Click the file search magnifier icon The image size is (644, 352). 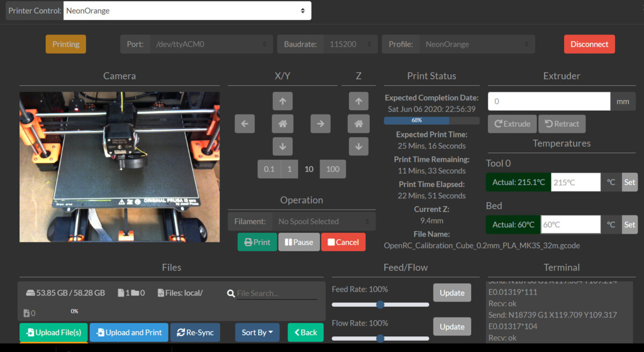click(x=231, y=293)
